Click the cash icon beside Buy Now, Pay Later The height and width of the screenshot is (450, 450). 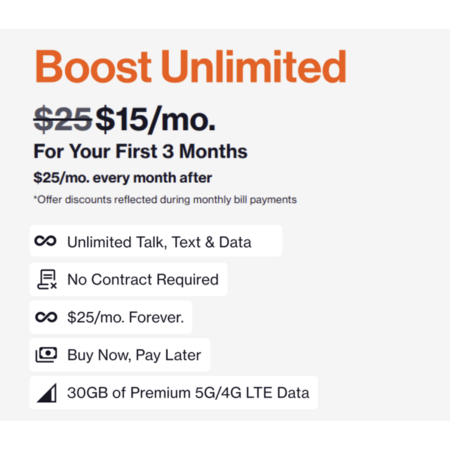(x=46, y=355)
